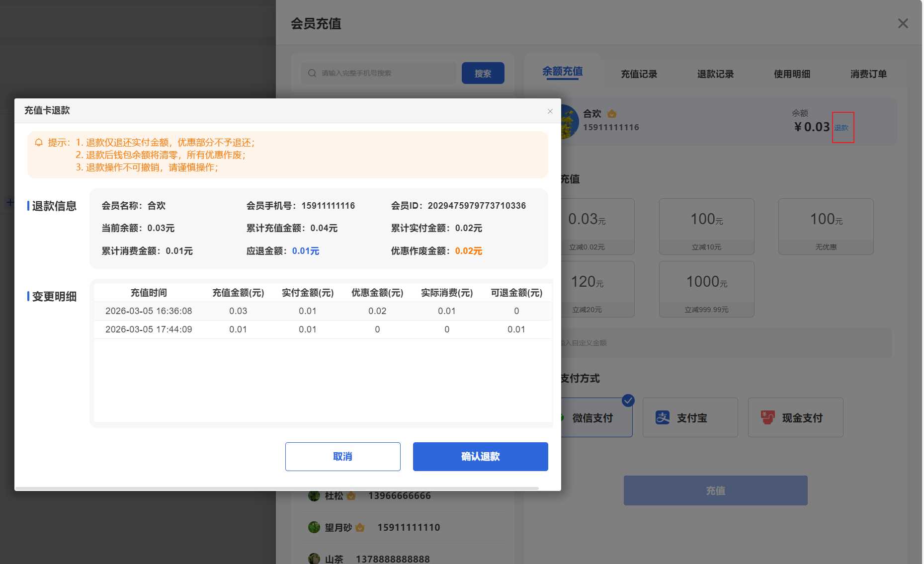Open the 退款记录 tab
Image resolution: width=924 pixels, height=564 pixels.
[x=715, y=74]
